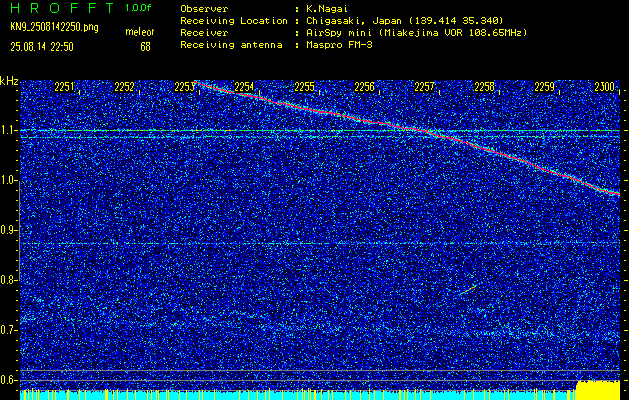Screen dimensions: 629x400
Task: Click filename KN9_2508142250.png
Action: (x=54, y=27)
